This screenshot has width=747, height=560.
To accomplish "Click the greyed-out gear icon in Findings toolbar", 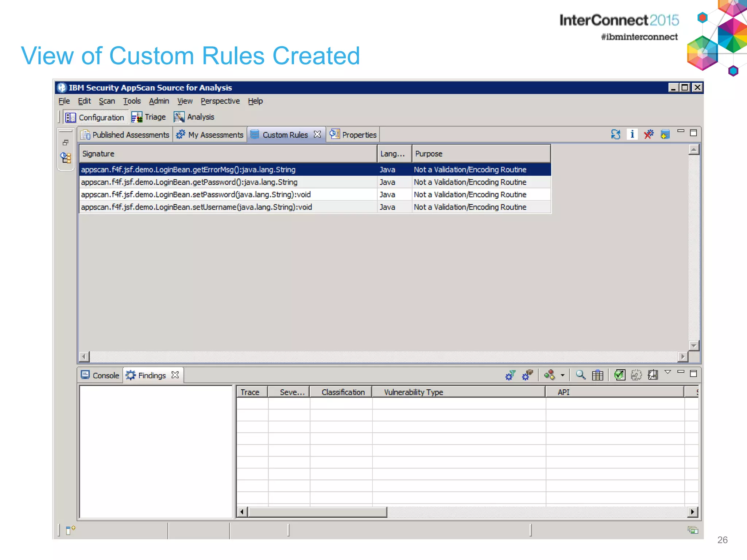I will point(636,375).
